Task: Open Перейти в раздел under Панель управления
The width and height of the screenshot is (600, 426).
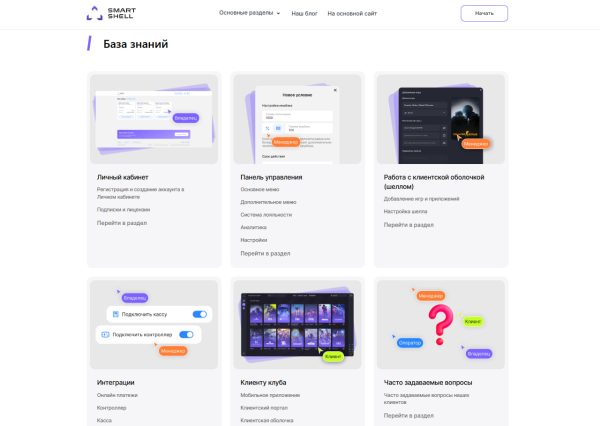Action: [265, 253]
